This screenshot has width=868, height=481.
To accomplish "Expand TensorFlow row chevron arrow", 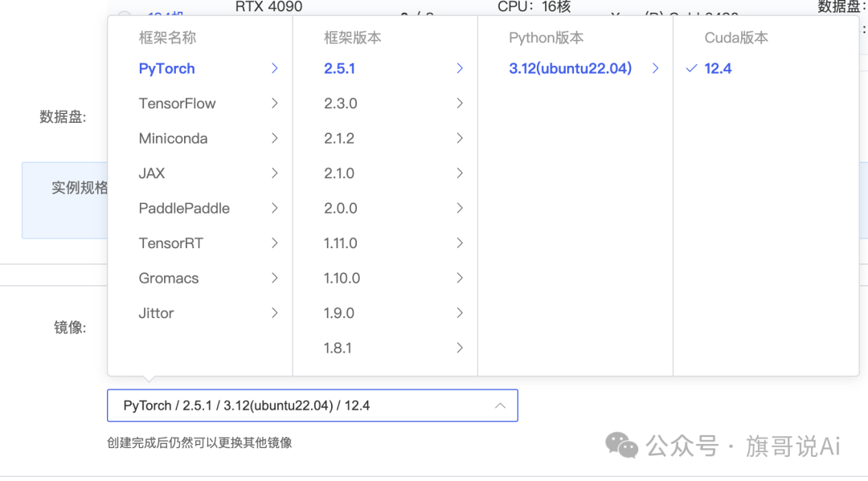I will coord(275,104).
